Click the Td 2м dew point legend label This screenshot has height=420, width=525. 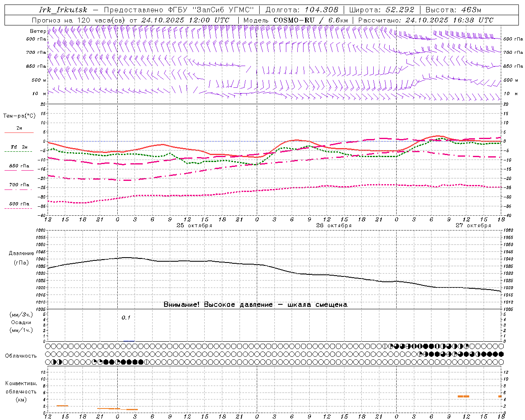tap(19, 147)
